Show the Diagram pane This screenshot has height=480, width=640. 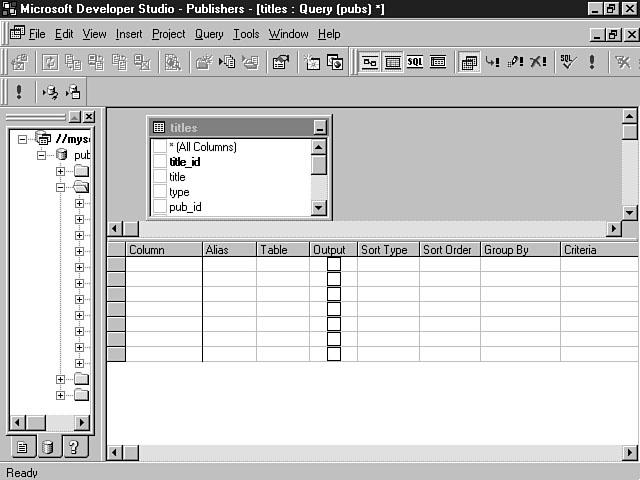point(370,62)
